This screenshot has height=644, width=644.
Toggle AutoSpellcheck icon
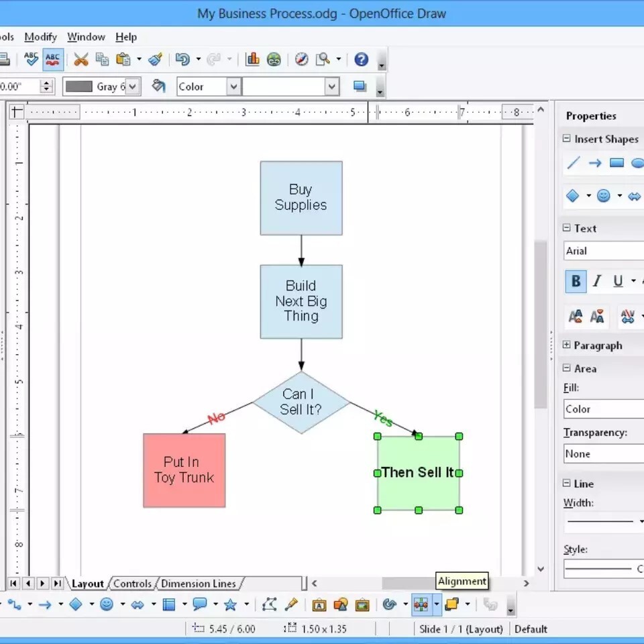pos(52,59)
